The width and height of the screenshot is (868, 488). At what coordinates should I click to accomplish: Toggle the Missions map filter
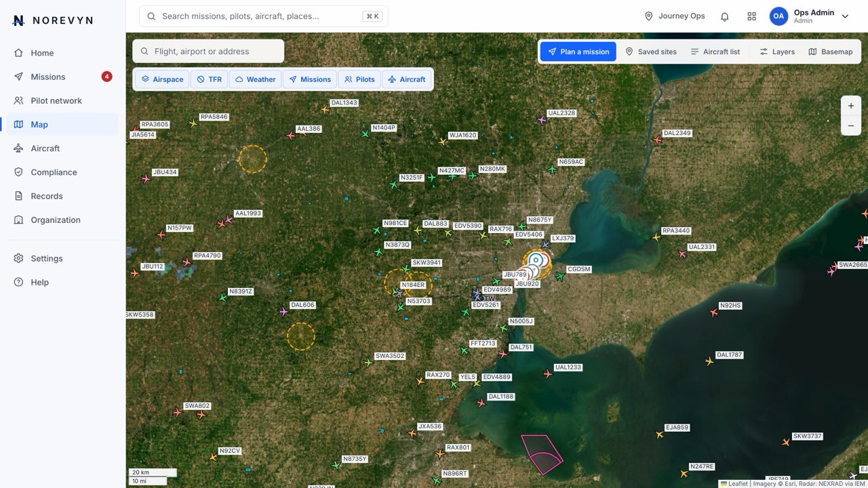pyautogui.click(x=310, y=79)
